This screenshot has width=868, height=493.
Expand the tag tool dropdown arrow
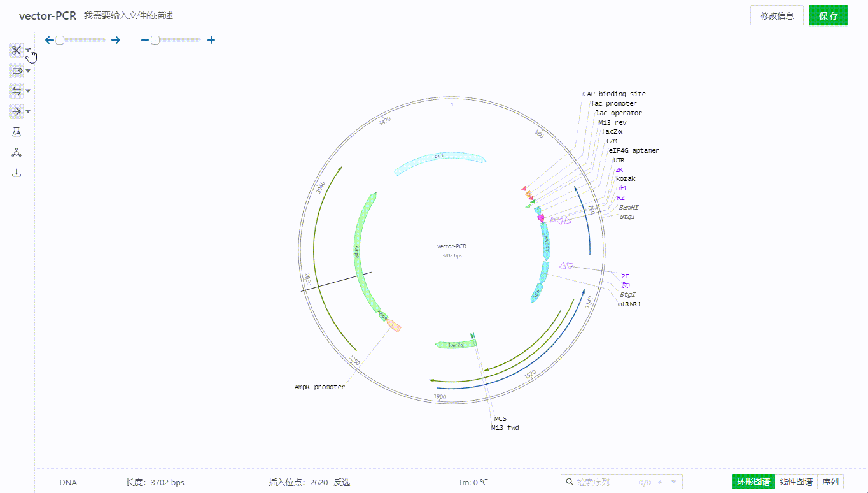pyautogui.click(x=28, y=71)
